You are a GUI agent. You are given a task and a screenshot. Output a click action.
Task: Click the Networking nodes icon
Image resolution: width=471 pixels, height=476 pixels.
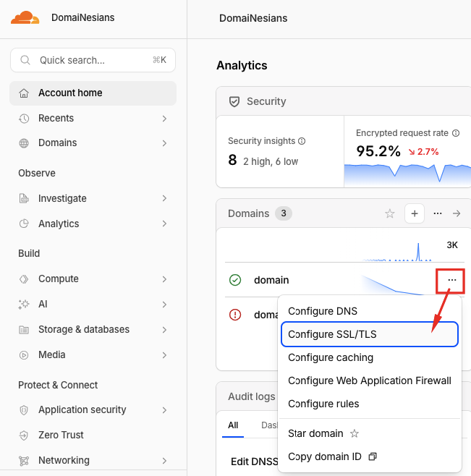click(24, 461)
